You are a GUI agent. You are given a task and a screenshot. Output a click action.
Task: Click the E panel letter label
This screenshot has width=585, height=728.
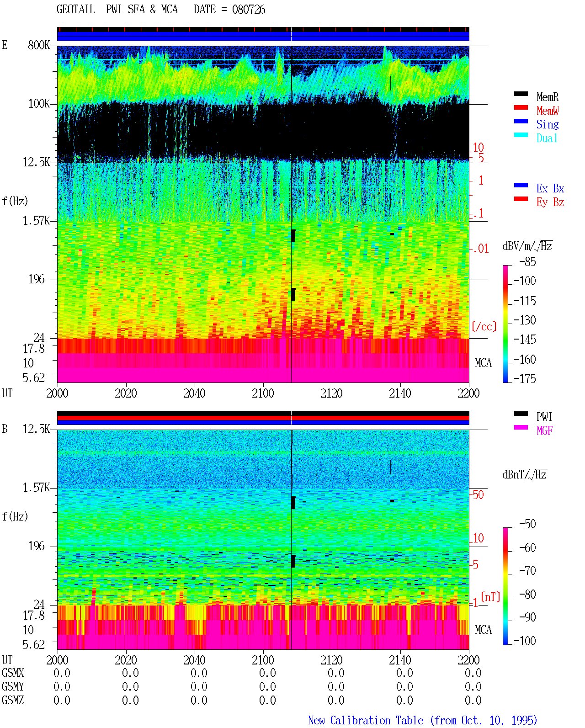5,45
